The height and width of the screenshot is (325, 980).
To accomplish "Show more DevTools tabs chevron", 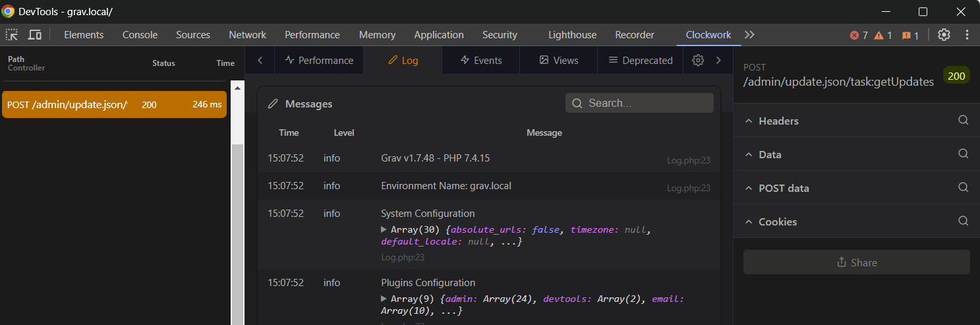I will click(x=749, y=35).
